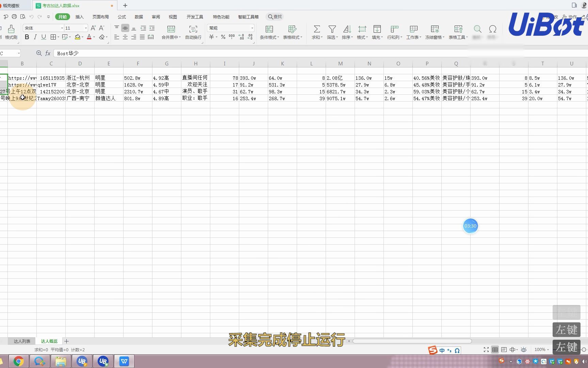Toggle italic formatting
This screenshot has height=368, width=588.
[35, 37]
